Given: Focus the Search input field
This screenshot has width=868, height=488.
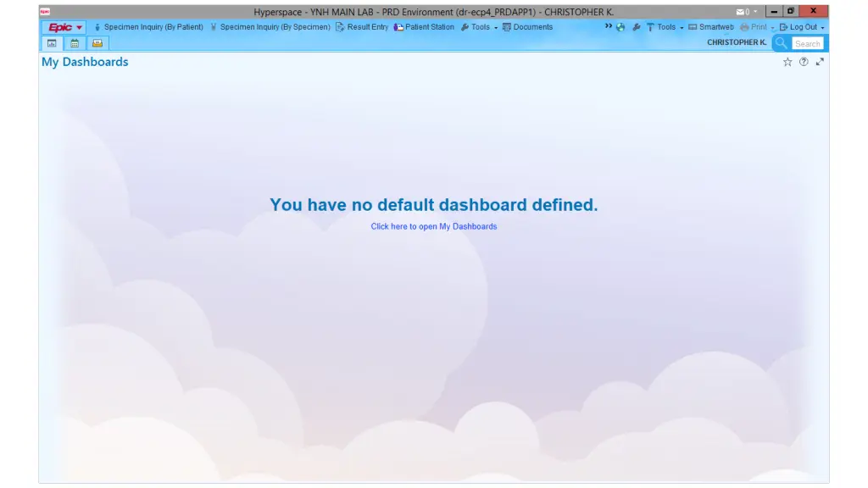Looking at the screenshot, I should 808,43.
